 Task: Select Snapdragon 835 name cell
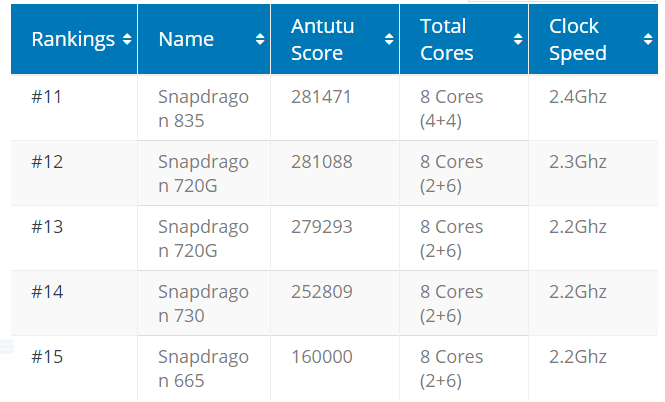[204, 108]
